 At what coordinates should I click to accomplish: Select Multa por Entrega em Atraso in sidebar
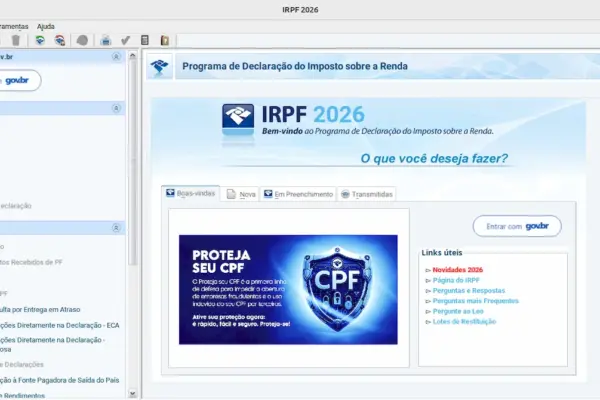[x=40, y=309]
